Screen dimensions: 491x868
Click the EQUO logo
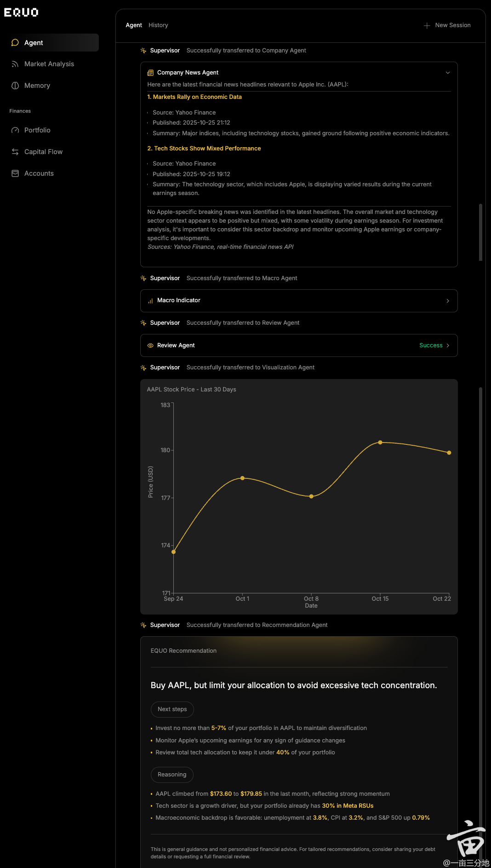21,12
